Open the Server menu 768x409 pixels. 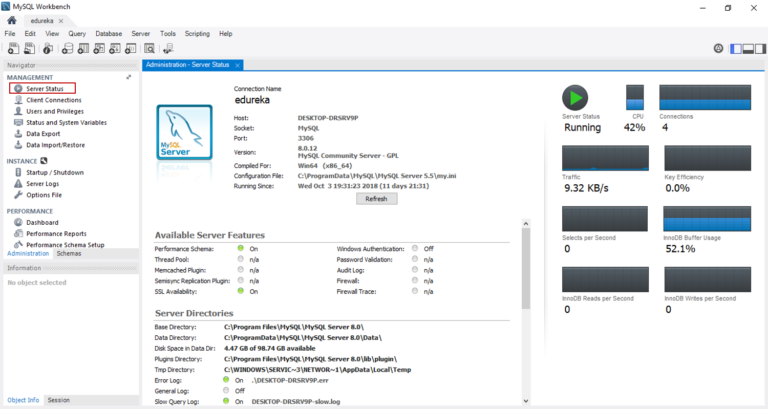(x=141, y=33)
